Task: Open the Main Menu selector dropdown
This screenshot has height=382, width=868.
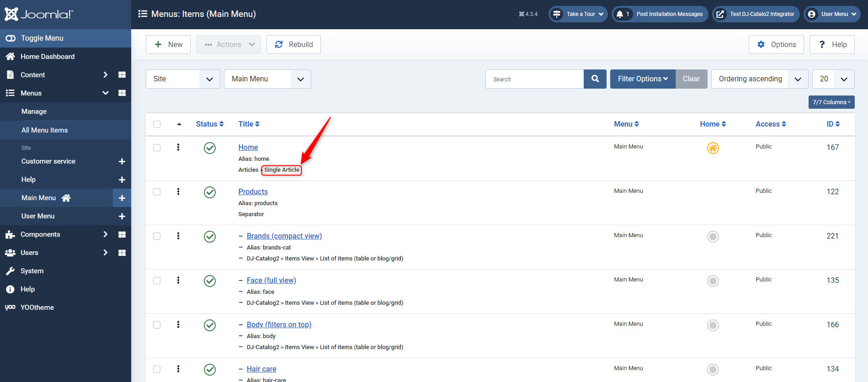Action: (x=267, y=79)
